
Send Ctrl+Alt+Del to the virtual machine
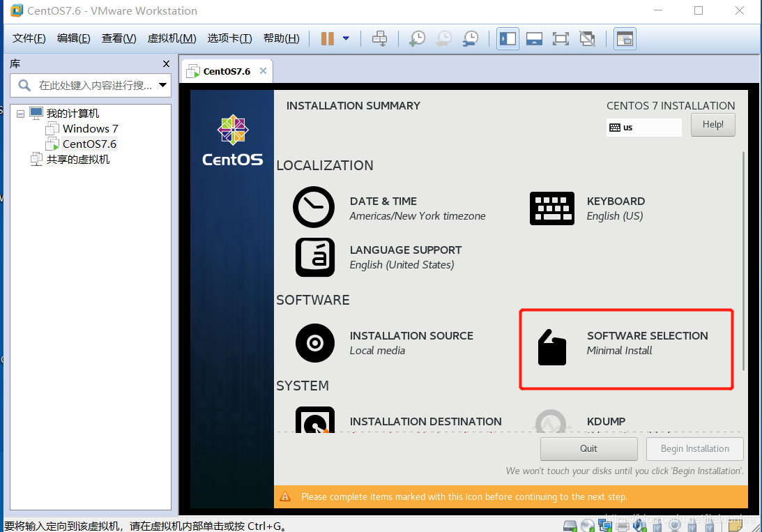pos(379,38)
